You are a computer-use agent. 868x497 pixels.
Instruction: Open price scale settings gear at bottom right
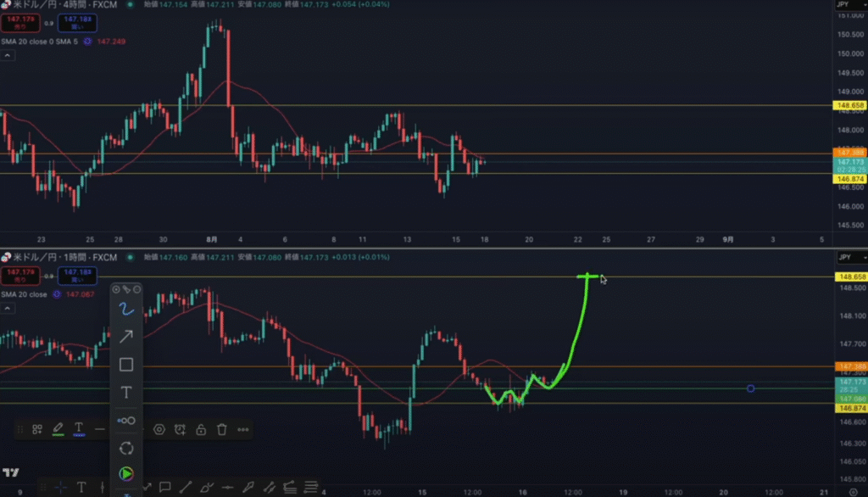click(853, 492)
